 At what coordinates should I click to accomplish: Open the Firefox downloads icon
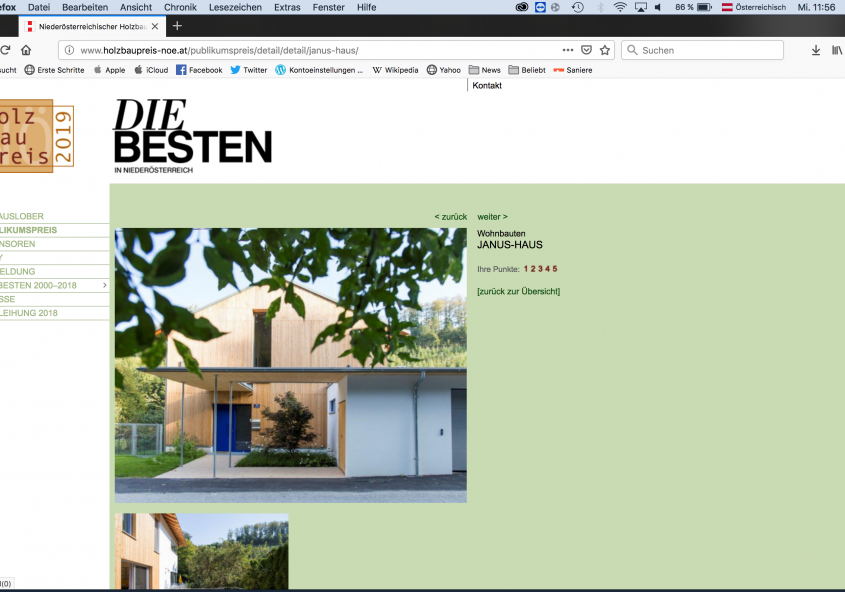[x=815, y=50]
